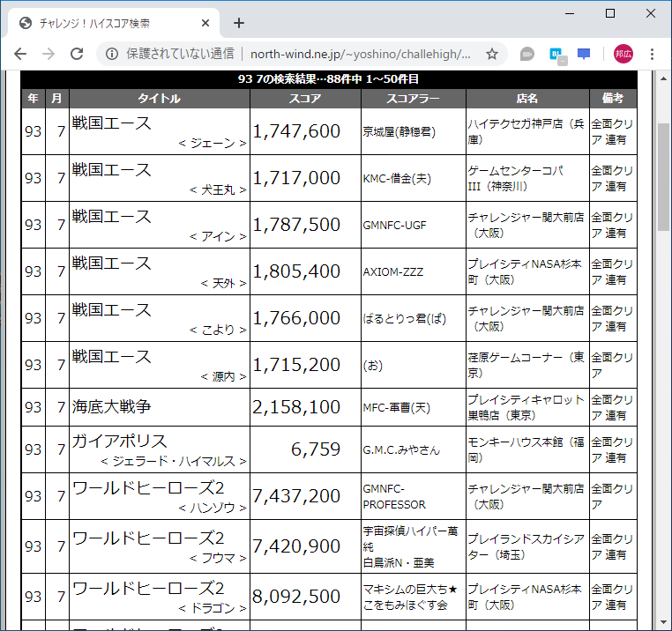The height and width of the screenshot is (631, 672).
Task: Click the character label ＜ 犬王丸 ＞
Action: point(218,189)
